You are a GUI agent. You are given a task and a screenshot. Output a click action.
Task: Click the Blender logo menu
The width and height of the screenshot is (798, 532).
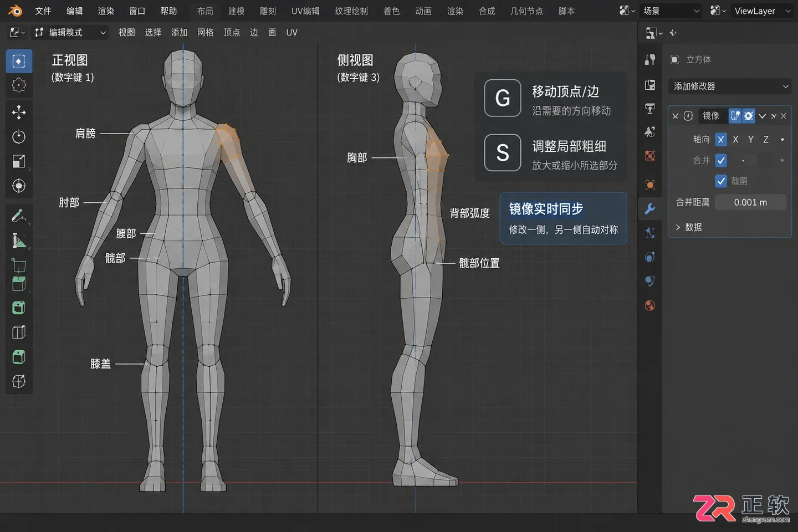pyautogui.click(x=15, y=11)
